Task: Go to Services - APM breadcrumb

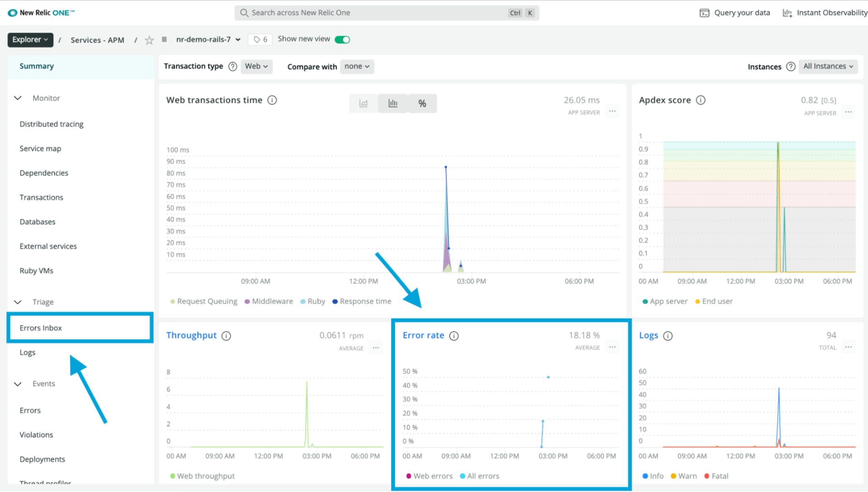Action: (x=97, y=40)
